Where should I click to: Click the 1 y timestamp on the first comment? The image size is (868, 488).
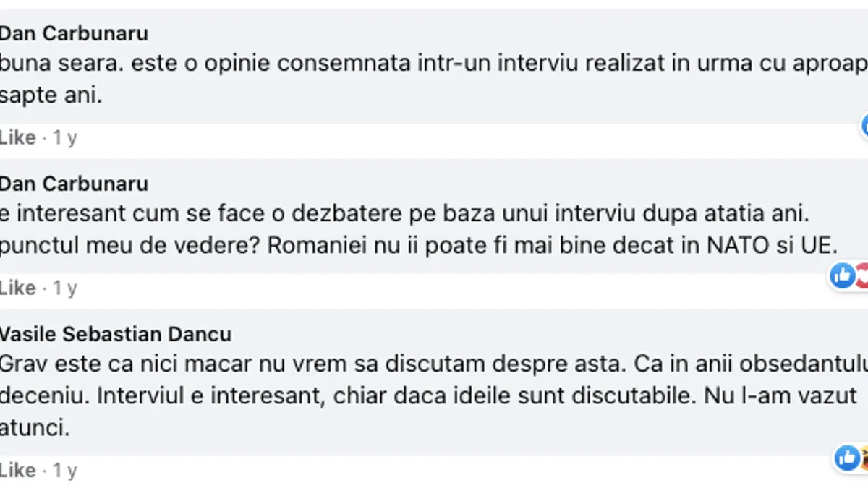click(x=64, y=137)
